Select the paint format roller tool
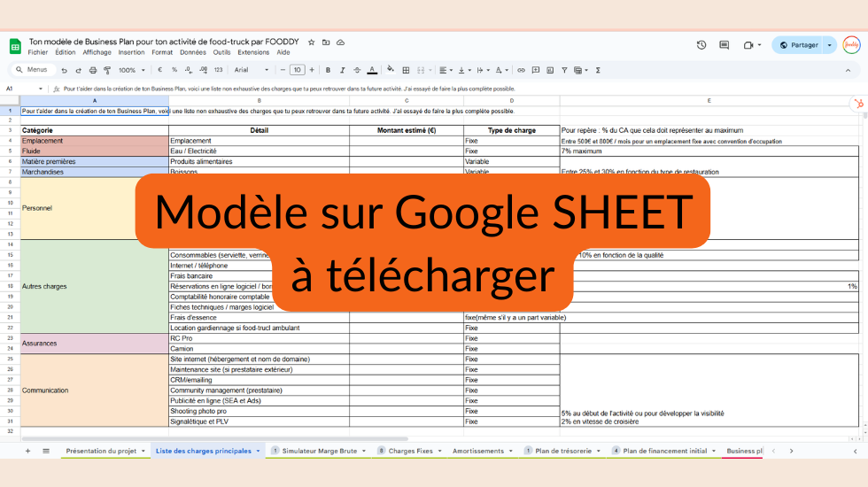The height and width of the screenshot is (487, 868). pos(105,70)
